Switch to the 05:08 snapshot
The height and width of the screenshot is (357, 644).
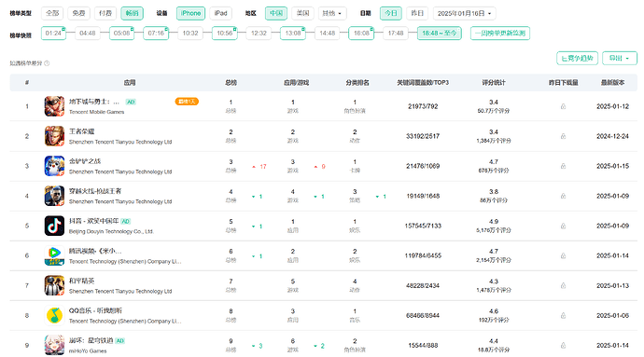coord(121,34)
